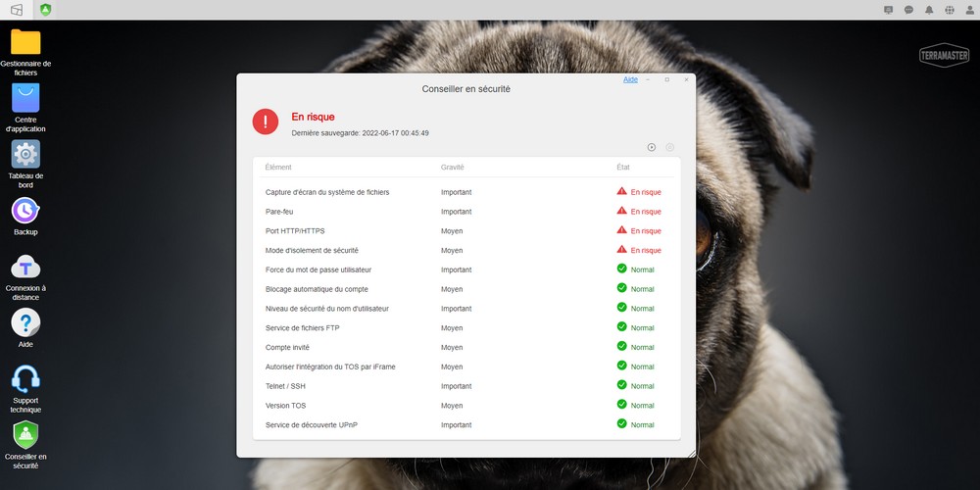Open Gestionnaire de fichiers desktop icon
The image size is (980, 490).
(25, 42)
